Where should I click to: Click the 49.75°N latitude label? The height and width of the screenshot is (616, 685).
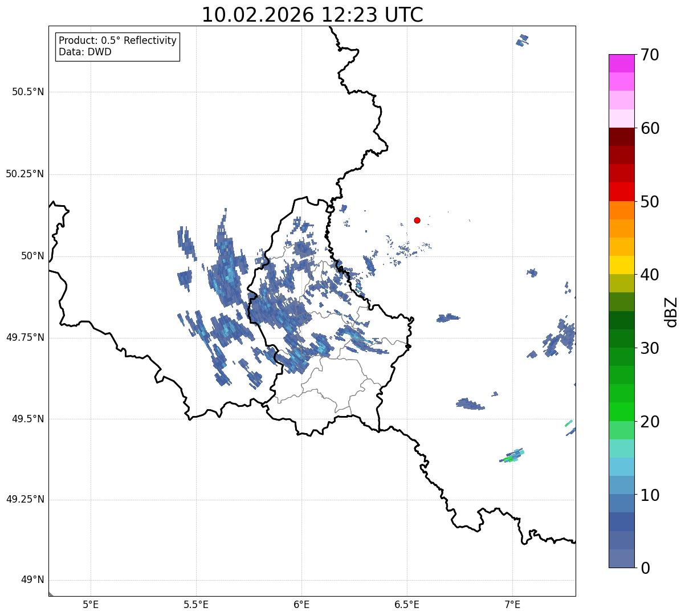click(25, 337)
